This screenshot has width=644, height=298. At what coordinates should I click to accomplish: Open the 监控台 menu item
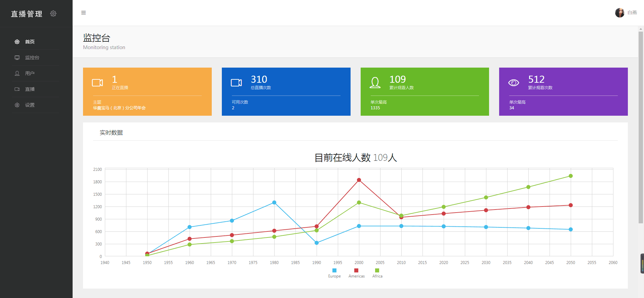click(32, 58)
